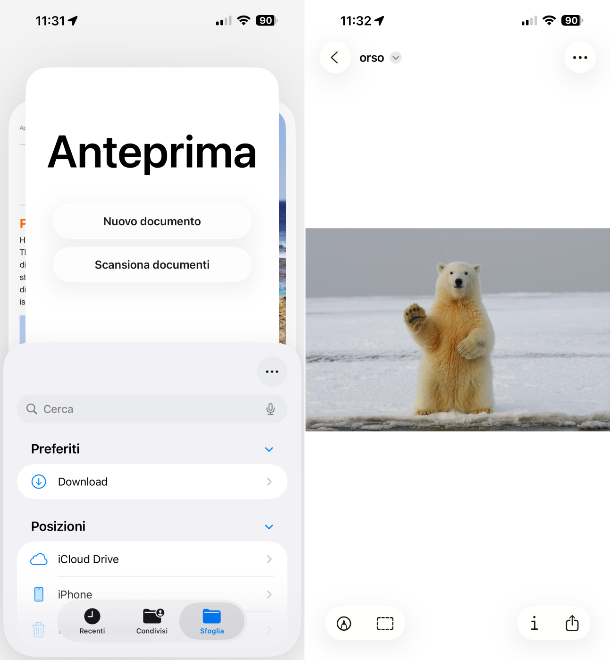The width and height of the screenshot is (610, 660).
Task: Tap the iPhone device icon
Action: [38, 594]
